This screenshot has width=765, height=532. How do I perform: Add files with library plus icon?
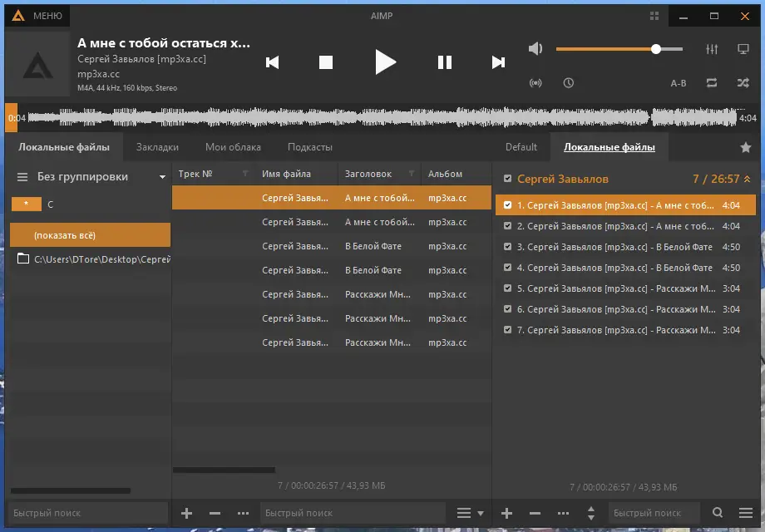[186, 513]
